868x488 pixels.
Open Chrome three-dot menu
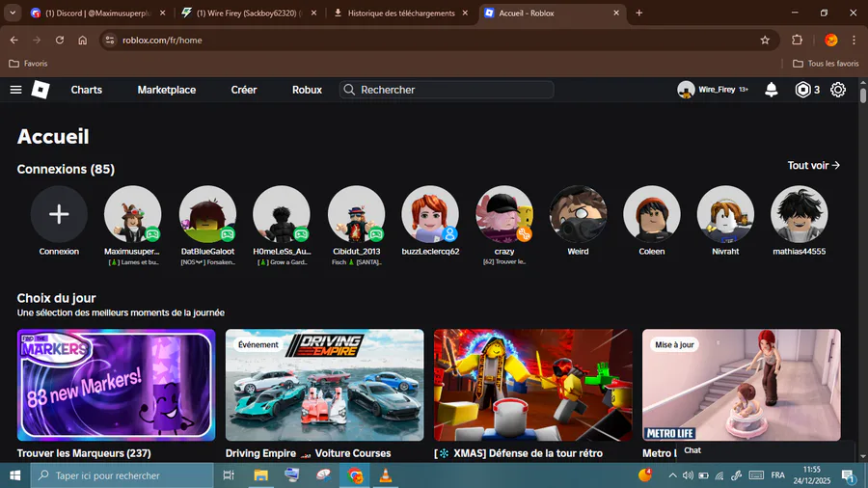854,40
